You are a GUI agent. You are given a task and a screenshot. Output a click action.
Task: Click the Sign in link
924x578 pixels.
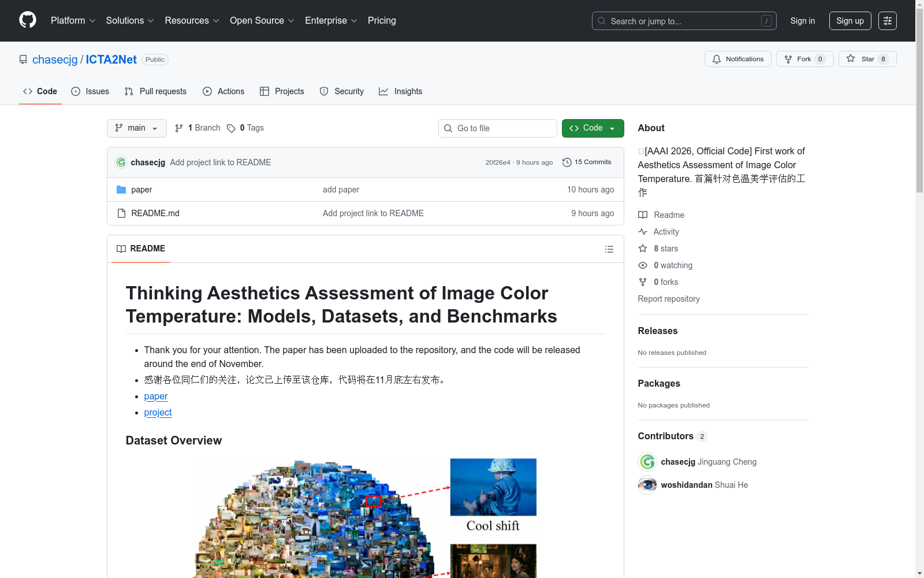click(803, 21)
